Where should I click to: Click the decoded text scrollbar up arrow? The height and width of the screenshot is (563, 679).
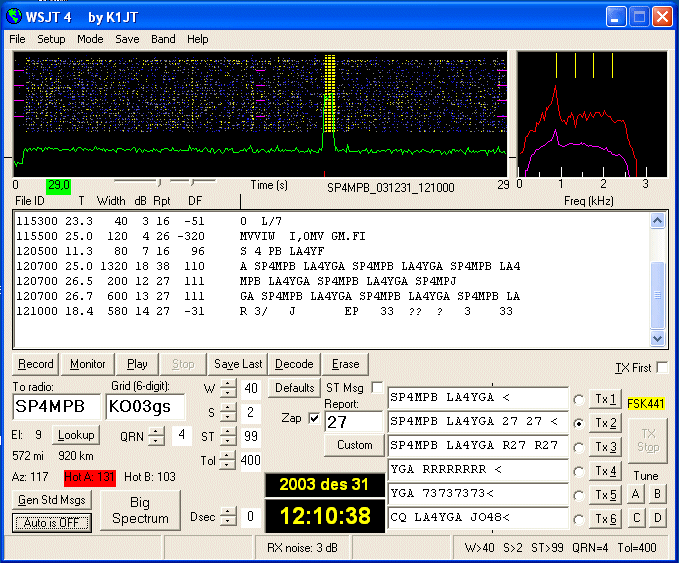pos(657,221)
